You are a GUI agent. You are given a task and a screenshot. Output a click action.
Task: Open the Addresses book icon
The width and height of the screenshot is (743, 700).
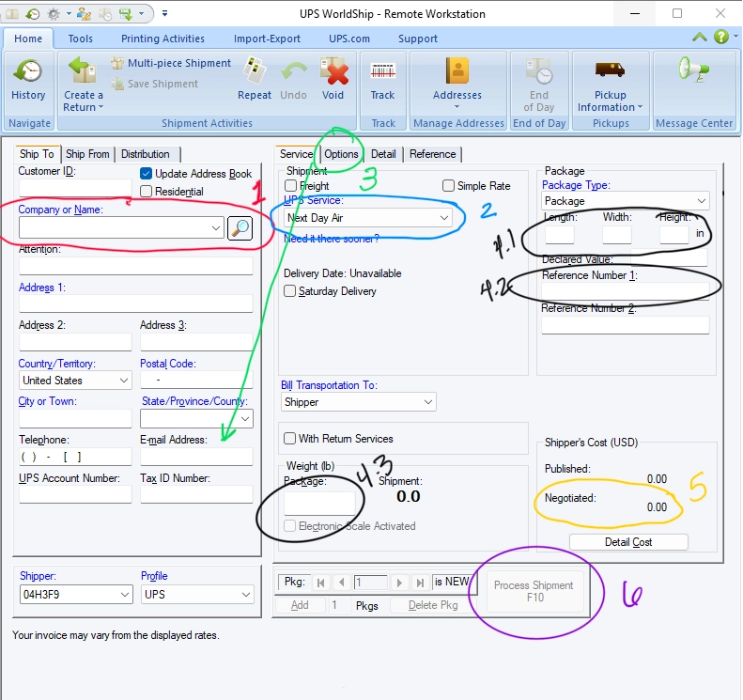point(457,71)
